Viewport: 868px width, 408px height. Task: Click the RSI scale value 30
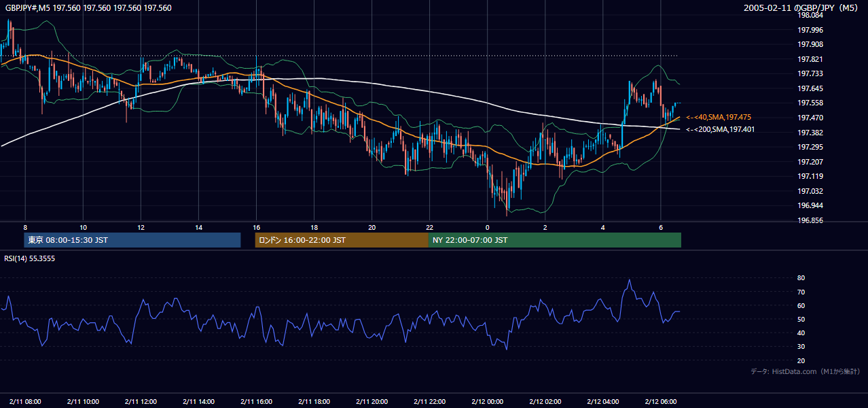pos(801,347)
